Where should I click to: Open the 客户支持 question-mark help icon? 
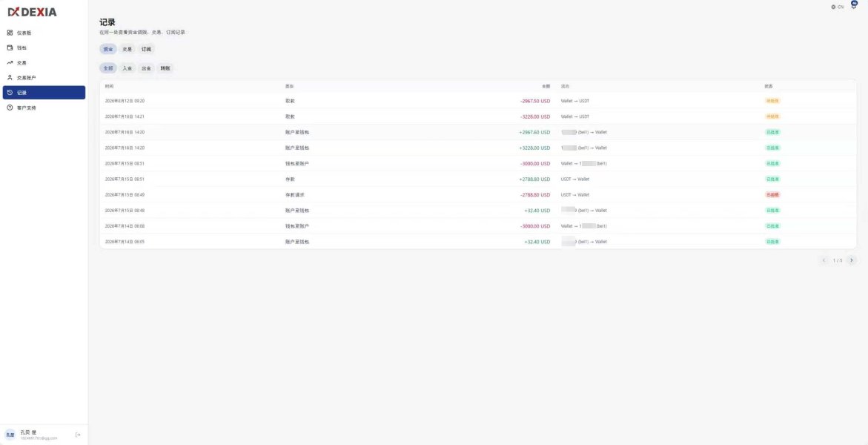pyautogui.click(x=10, y=108)
